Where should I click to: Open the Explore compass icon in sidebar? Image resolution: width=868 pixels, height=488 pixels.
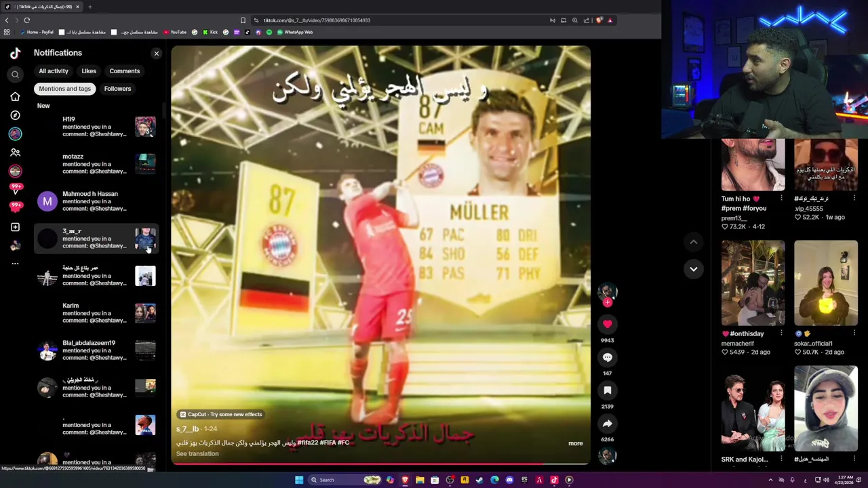coord(15,115)
